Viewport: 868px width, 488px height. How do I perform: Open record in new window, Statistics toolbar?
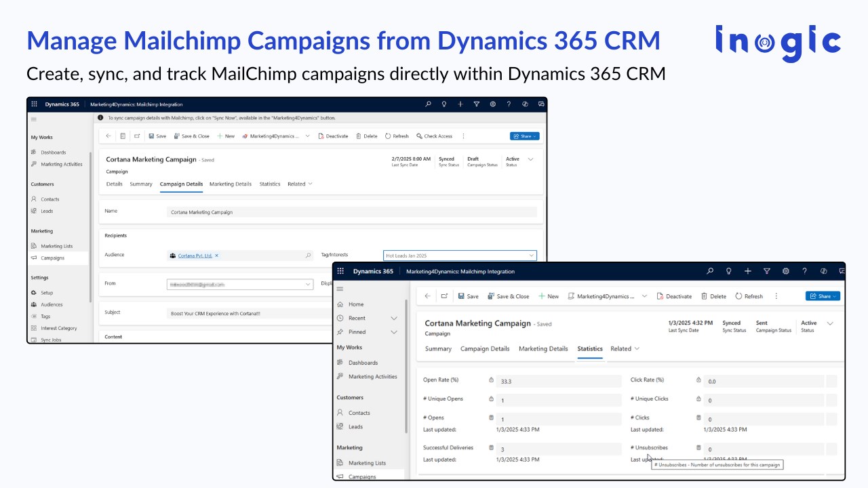click(x=444, y=296)
